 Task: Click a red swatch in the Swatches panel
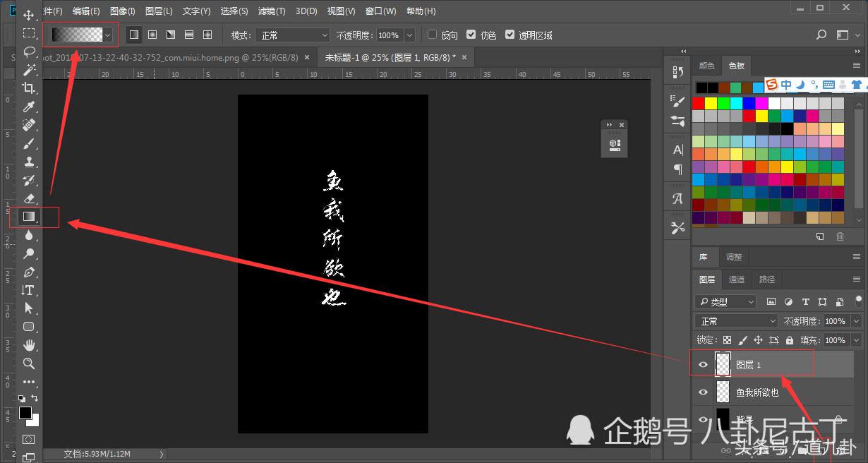[700, 102]
